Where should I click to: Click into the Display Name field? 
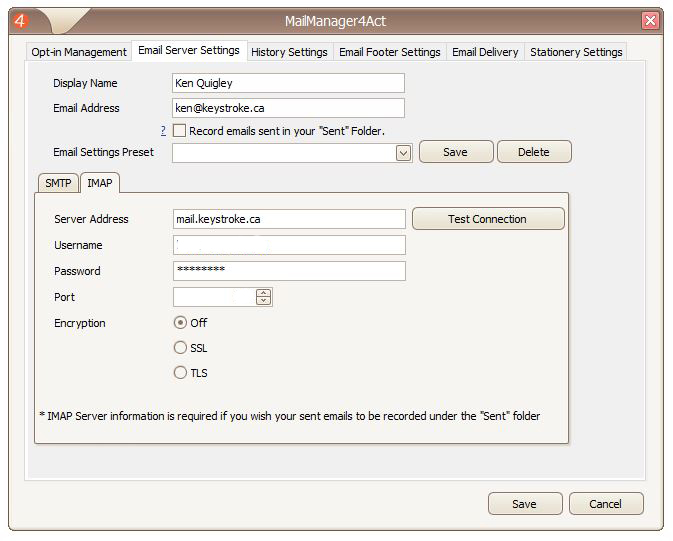(x=288, y=83)
